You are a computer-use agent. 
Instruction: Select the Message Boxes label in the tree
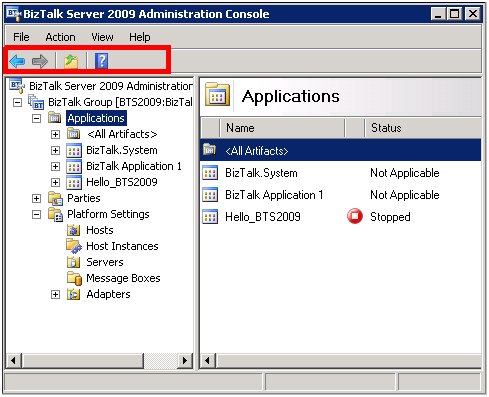point(123,278)
